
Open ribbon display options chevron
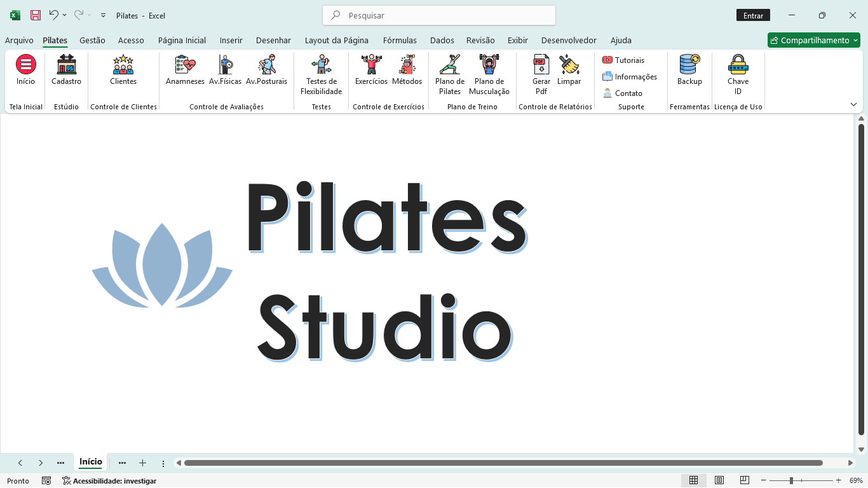pos(853,104)
